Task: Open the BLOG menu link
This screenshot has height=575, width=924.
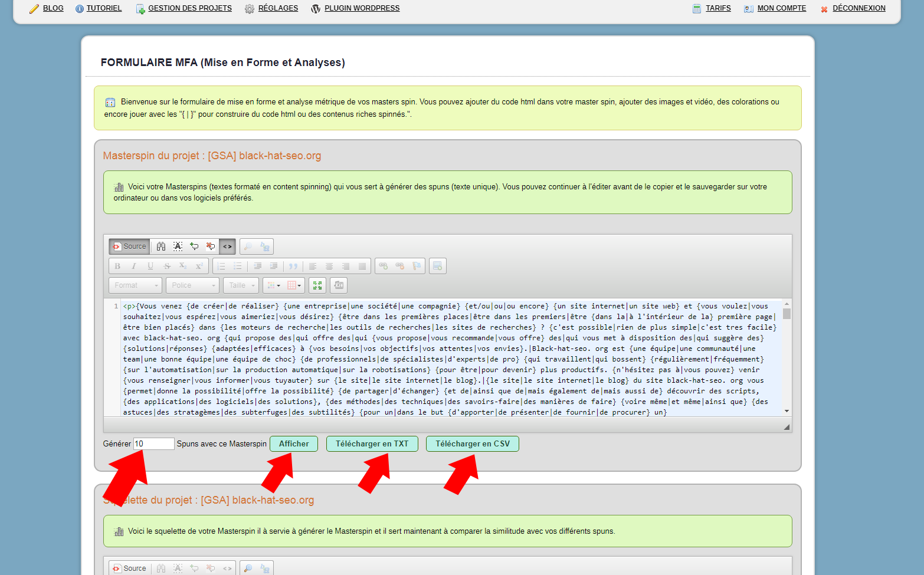Action: pyautogui.click(x=53, y=8)
